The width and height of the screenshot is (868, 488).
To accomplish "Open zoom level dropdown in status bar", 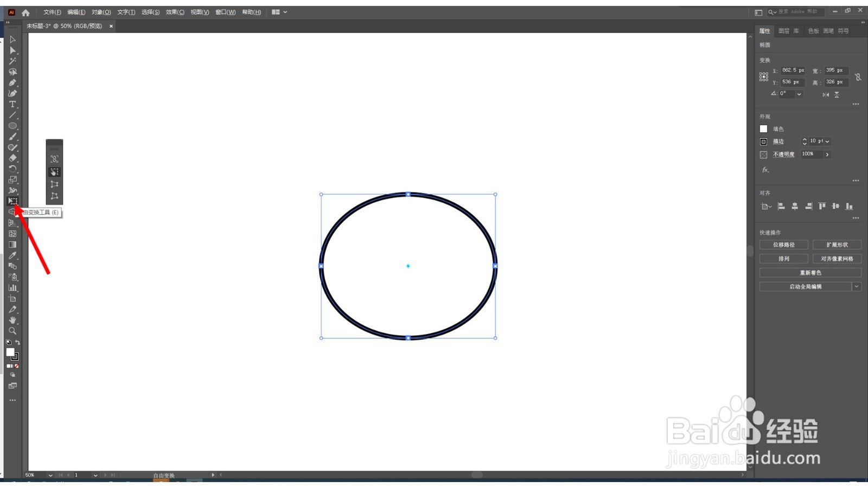I will 50,476.
